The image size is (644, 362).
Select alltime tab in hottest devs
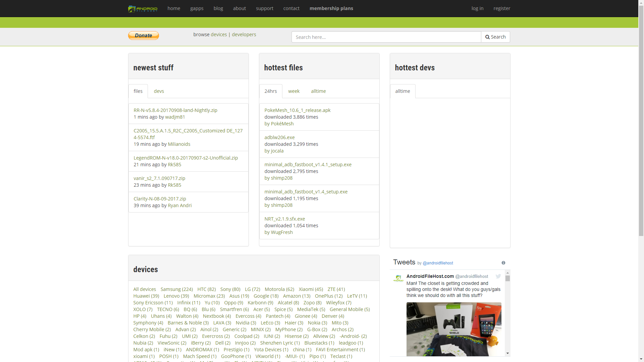[402, 91]
